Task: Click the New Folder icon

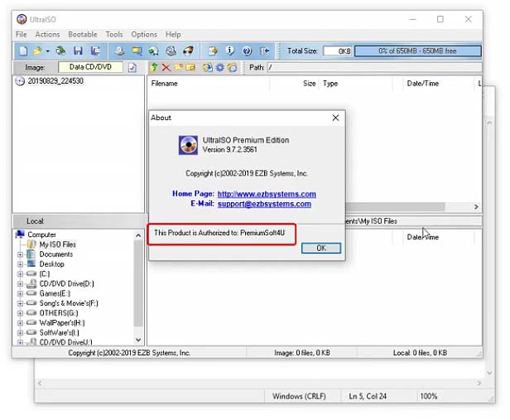Action: (x=179, y=67)
